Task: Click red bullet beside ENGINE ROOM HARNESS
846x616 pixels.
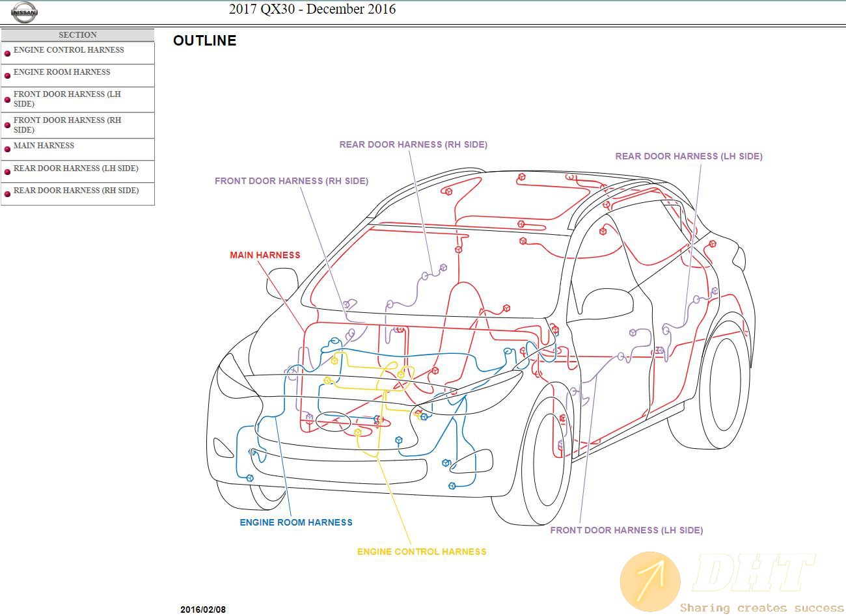Action: pyautogui.click(x=8, y=75)
